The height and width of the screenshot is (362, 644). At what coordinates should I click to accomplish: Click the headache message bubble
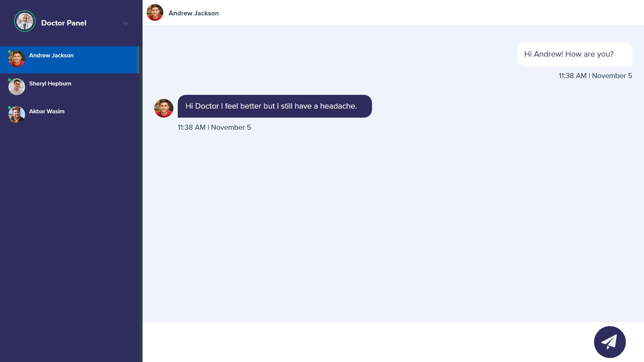pos(274,106)
